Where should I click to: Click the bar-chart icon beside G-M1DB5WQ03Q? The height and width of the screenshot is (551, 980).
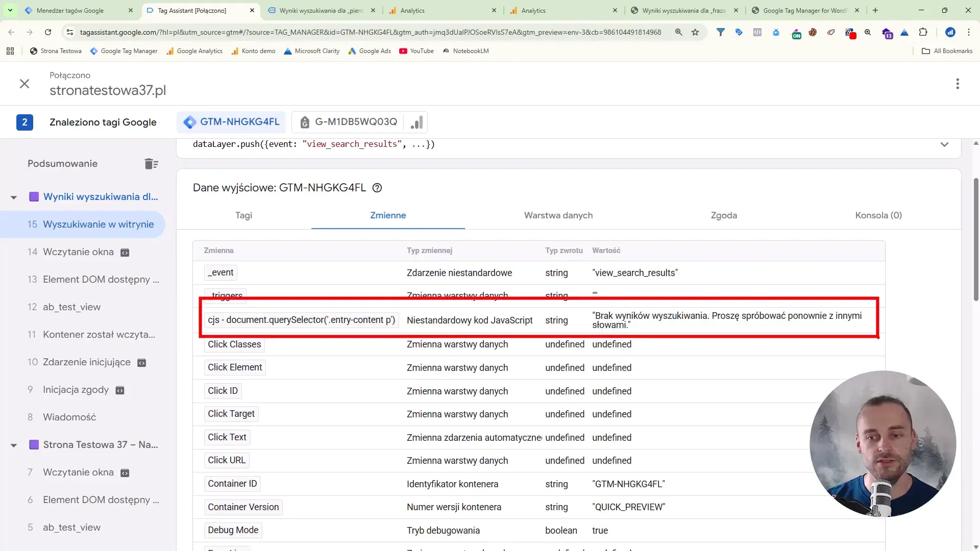pyautogui.click(x=417, y=122)
